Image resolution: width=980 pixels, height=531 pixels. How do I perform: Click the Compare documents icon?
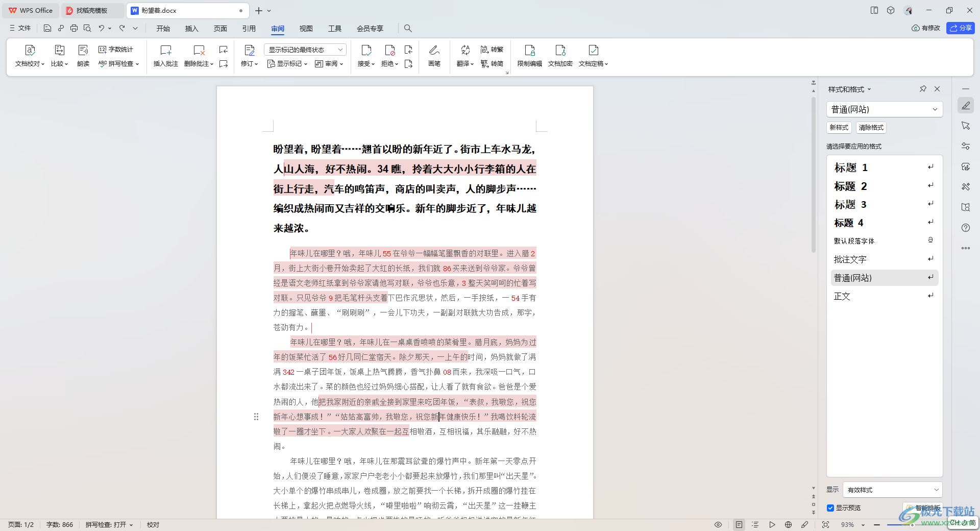[x=59, y=50]
